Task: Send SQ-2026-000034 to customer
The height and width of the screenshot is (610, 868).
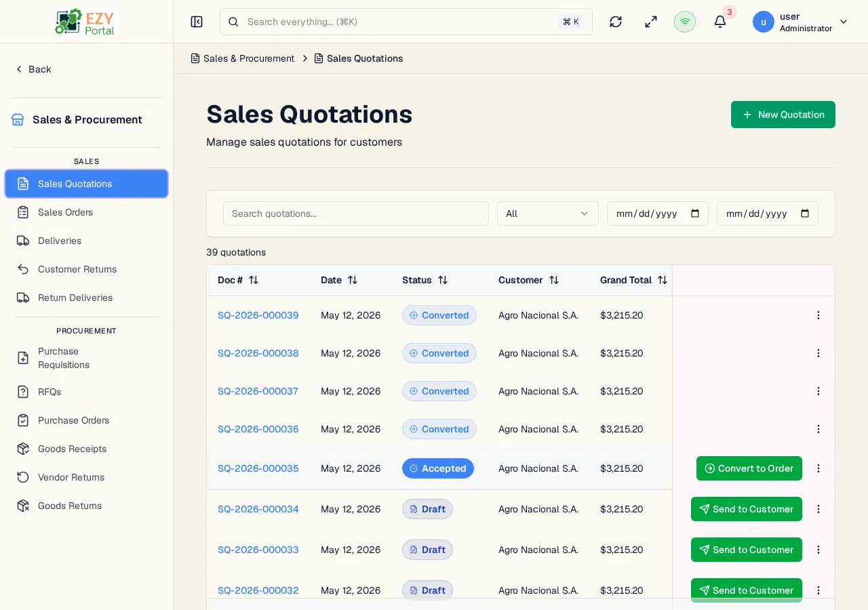Action: [x=747, y=509]
